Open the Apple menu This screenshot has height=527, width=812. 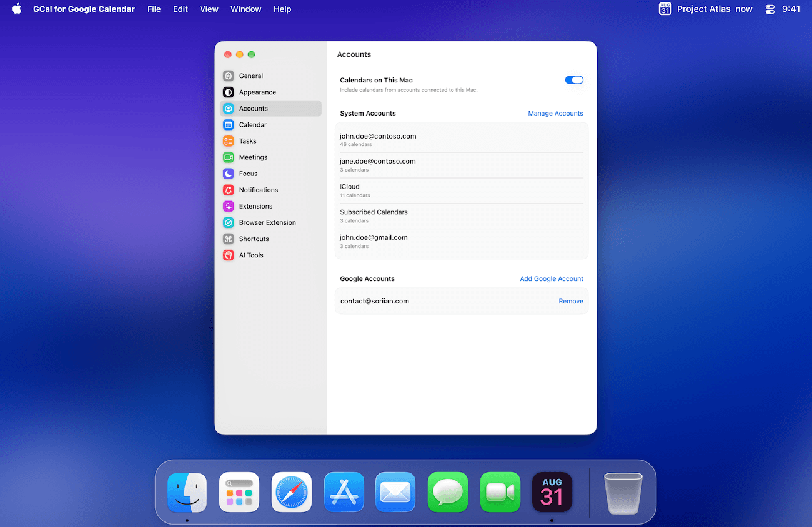17,9
